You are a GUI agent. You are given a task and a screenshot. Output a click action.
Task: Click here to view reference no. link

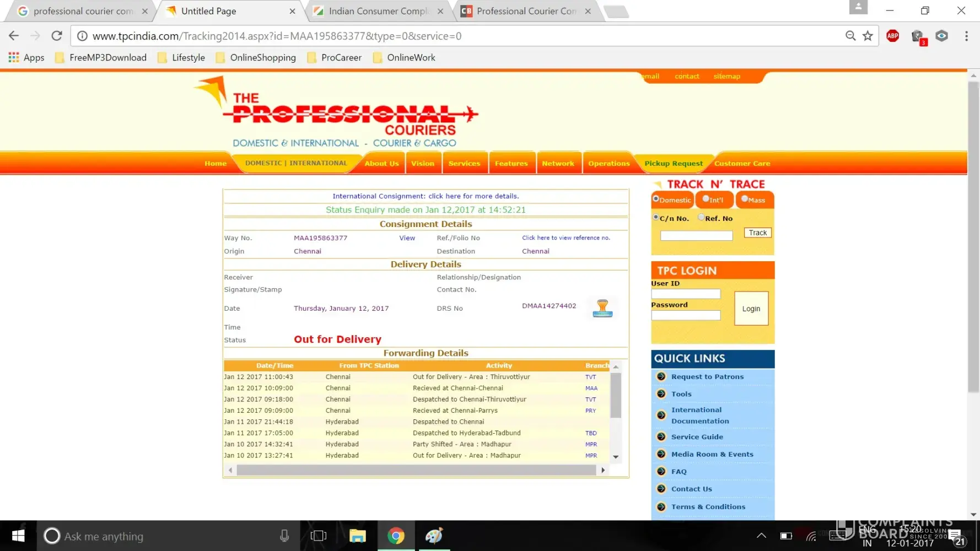coord(566,238)
